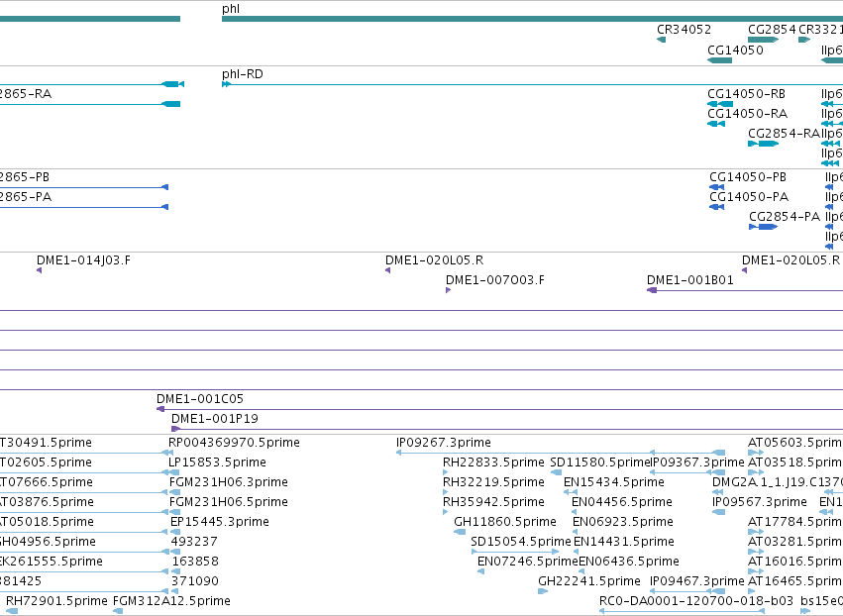Select the AT03281 EST label
This screenshot has width=843, height=616.
coord(795,542)
